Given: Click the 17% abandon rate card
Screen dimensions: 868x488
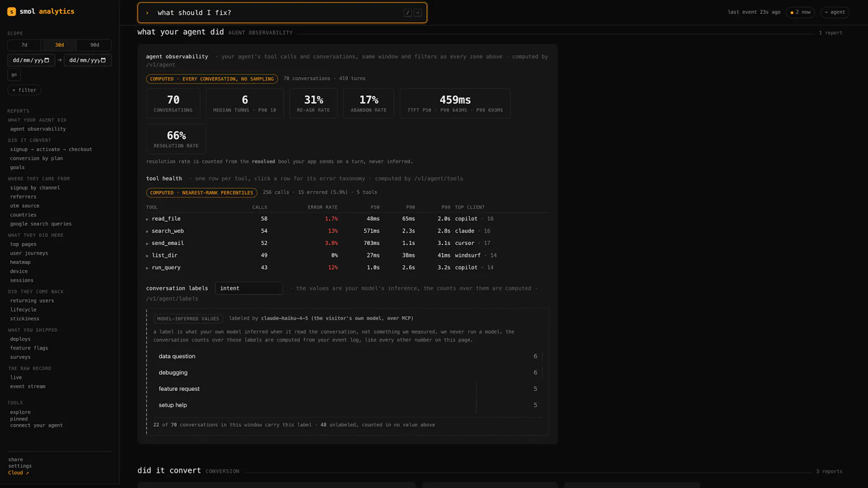Looking at the screenshot, I should [x=368, y=103].
